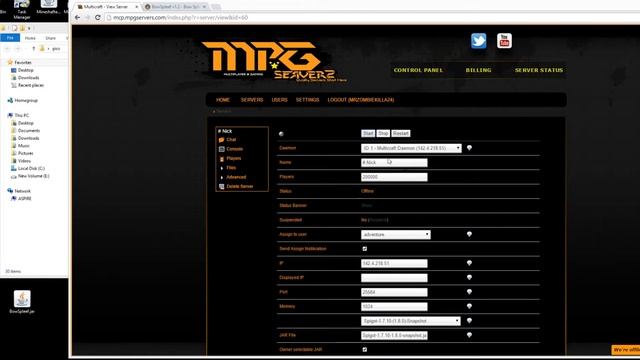Click the BowSpleef.jar desktop icon

point(22,302)
